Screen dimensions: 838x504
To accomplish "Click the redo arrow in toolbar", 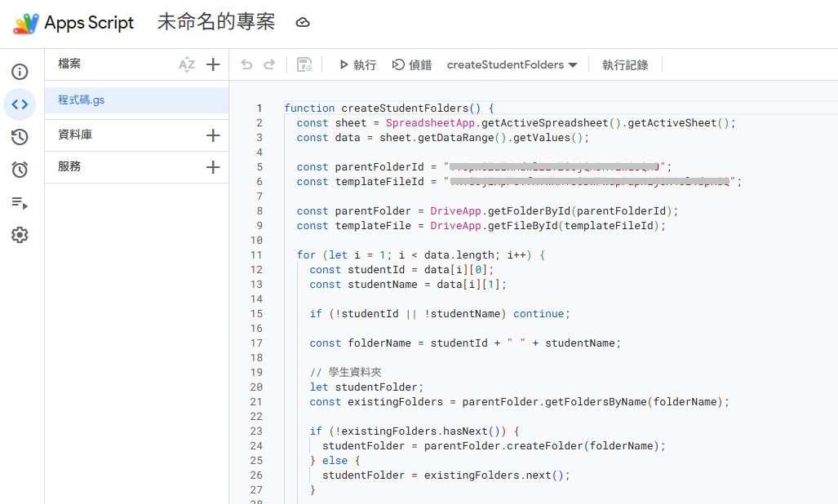I will click(268, 64).
